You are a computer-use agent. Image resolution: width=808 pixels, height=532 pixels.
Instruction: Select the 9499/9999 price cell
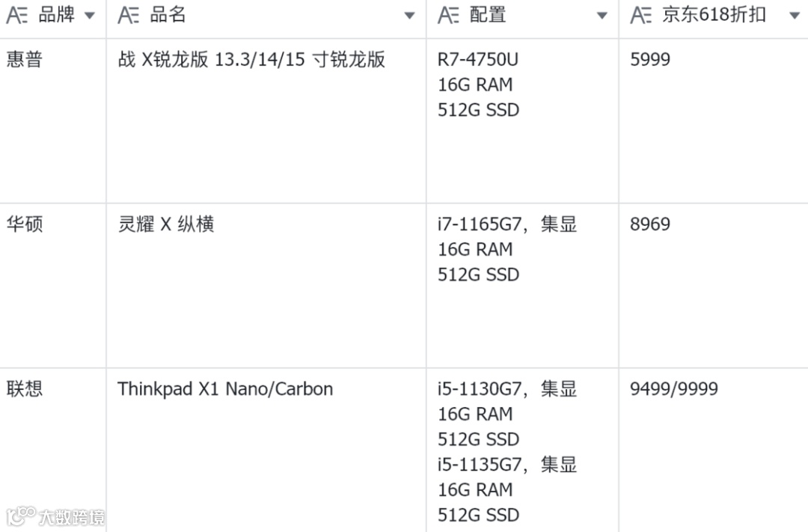click(x=674, y=389)
